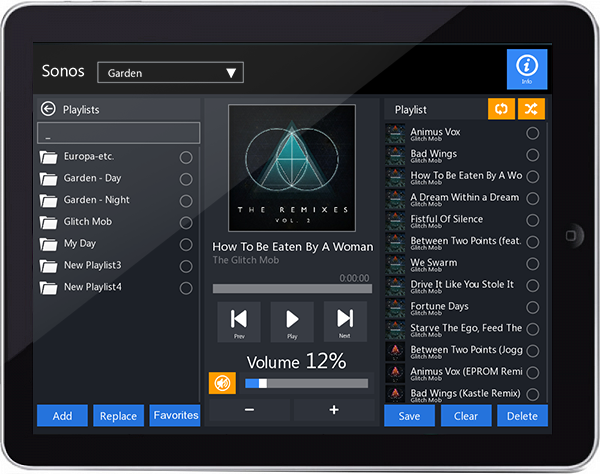Click the Garden - Day folder icon

pos(48,179)
